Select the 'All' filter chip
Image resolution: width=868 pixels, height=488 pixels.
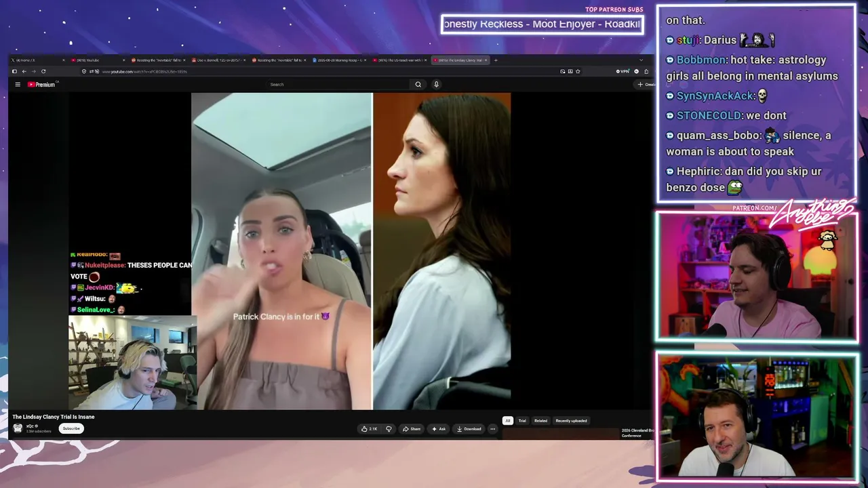point(507,421)
